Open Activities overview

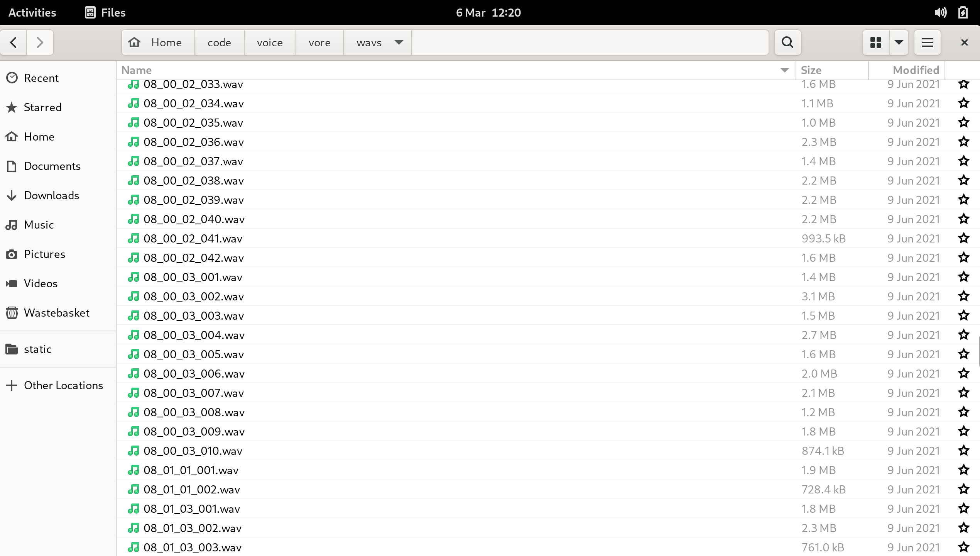click(x=32, y=12)
